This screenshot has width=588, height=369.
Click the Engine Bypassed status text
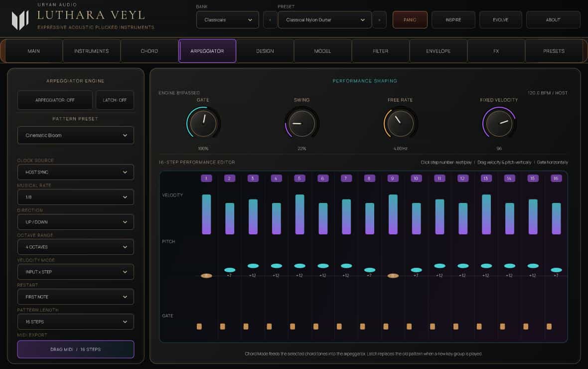(179, 93)
